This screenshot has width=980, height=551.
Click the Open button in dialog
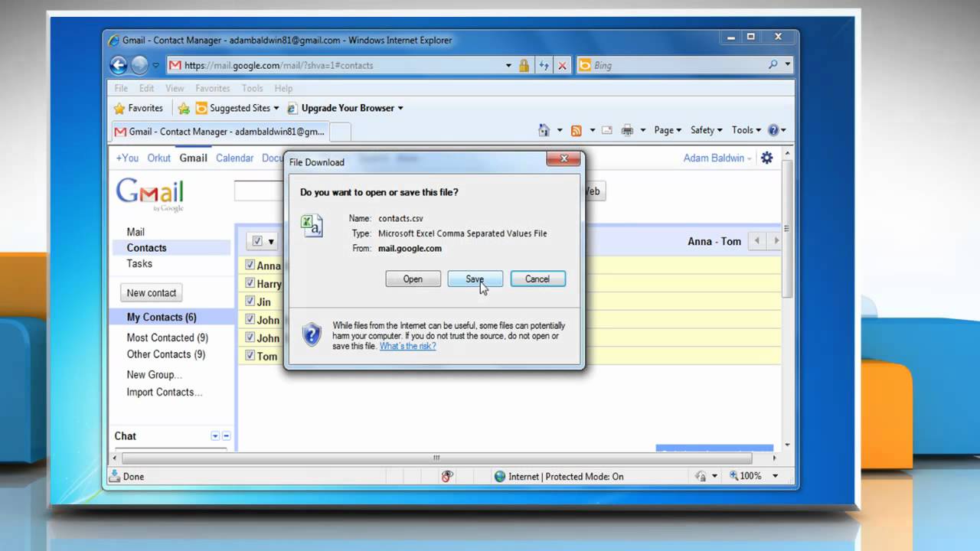click(413, 279)
